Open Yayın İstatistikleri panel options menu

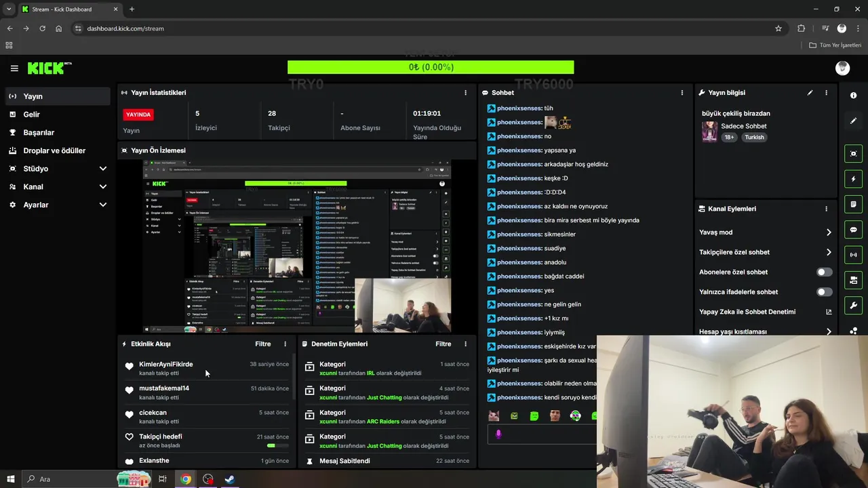(465, 93)
